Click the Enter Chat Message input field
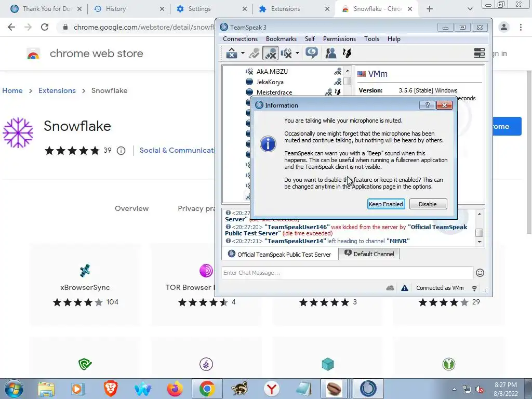 347,273
